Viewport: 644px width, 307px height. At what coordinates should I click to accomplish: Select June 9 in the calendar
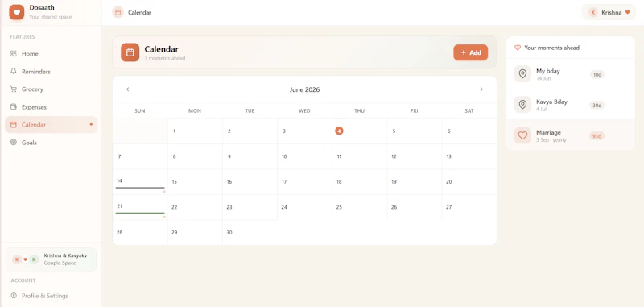(x=250, y=156)
